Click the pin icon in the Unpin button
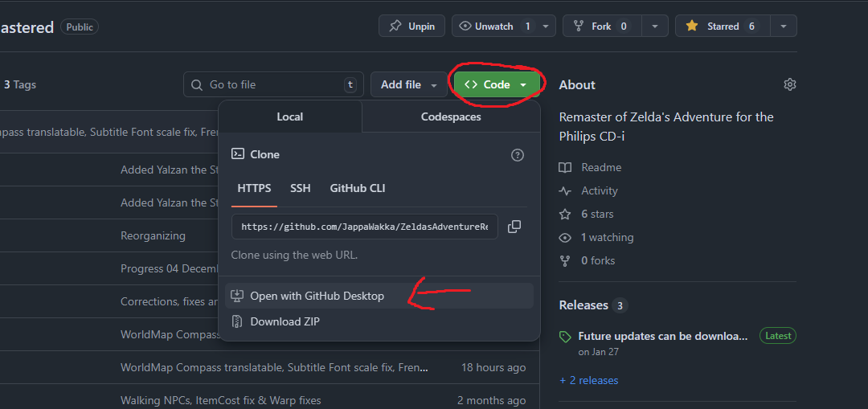868x409 pixels. tap(395, 26)
